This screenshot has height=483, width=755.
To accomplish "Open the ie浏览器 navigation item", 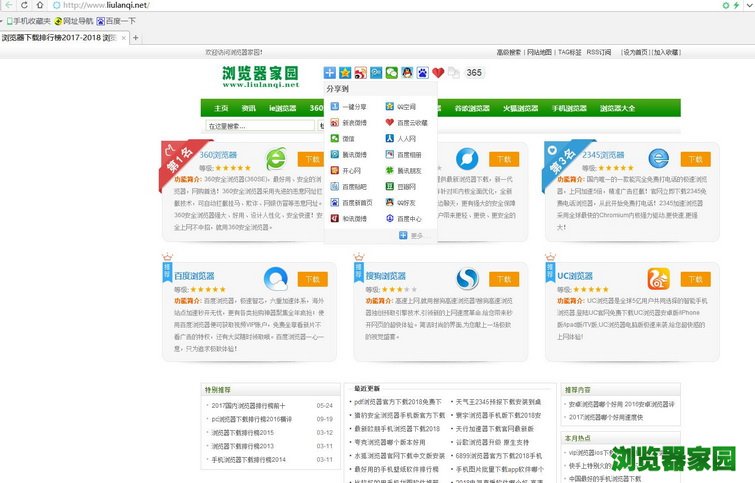I will point(283,108).
